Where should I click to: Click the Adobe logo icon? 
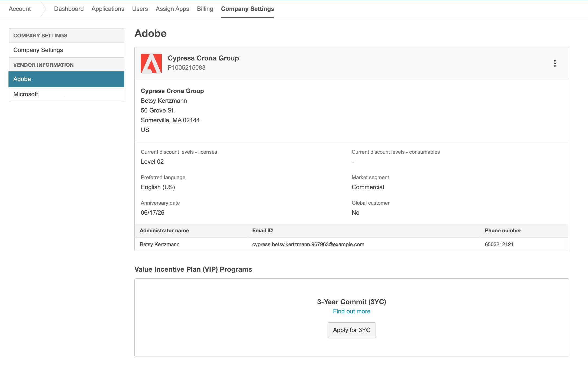click(x=151, y=63)
